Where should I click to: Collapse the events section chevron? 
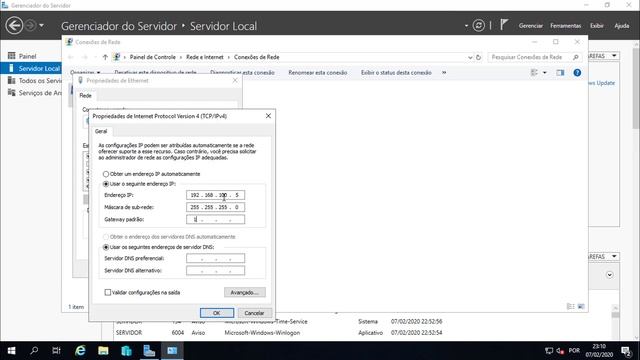(609, 275)
